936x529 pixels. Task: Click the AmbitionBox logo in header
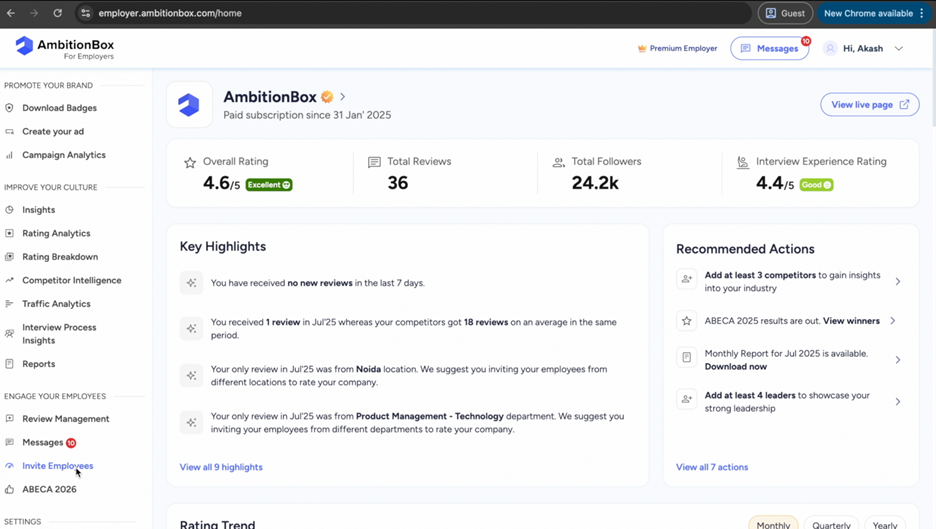tap(65, 48)
